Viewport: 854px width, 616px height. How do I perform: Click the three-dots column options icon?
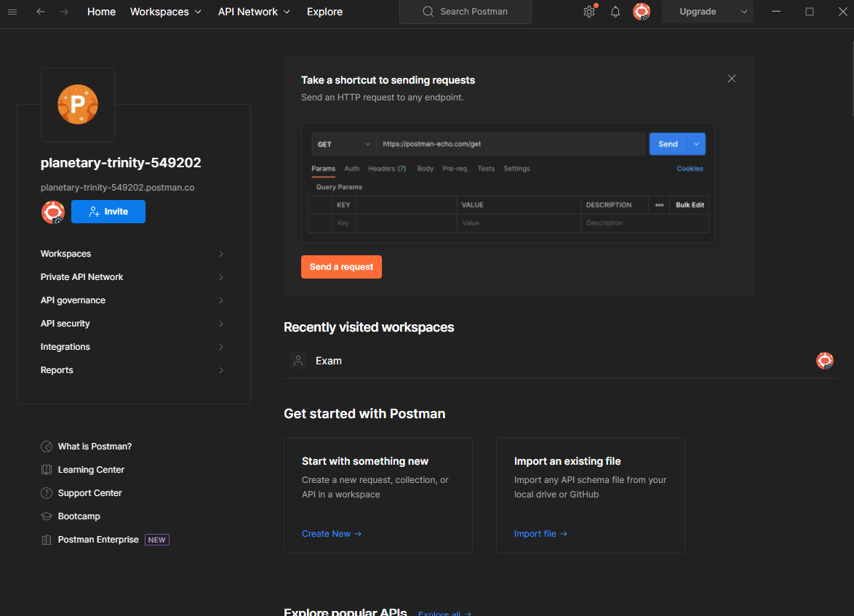659,205
